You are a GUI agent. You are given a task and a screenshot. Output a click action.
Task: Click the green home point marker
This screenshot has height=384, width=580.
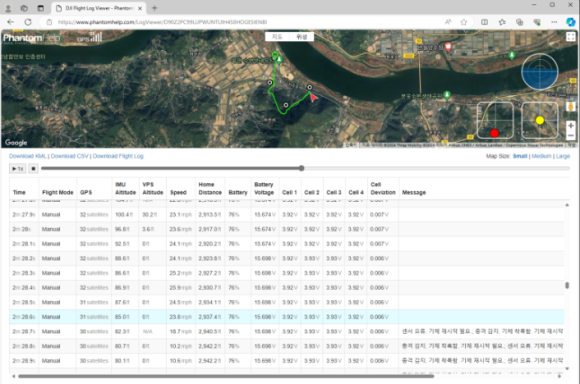[275, 55]
